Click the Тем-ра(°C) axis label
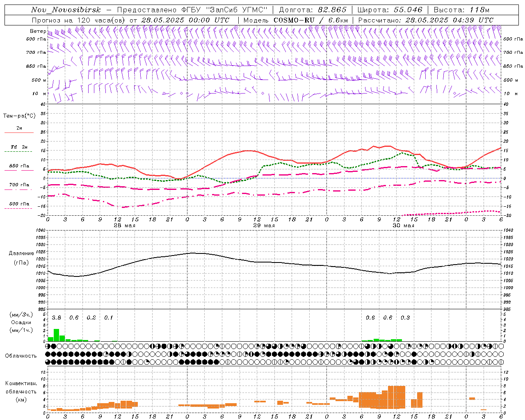This screenshot has width=525, height=420. [19, 116]
